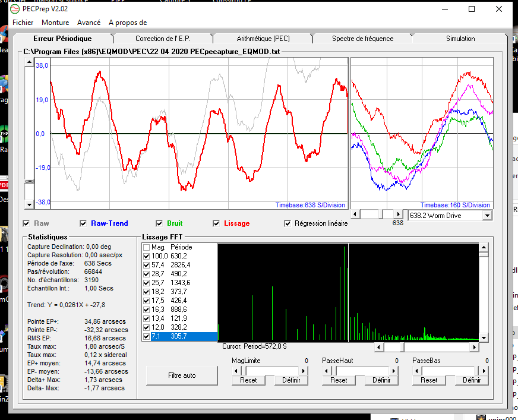The height and width of the screenshot is (420, 518).
Task: Open the Fichier menu
Action: [23, 23]
